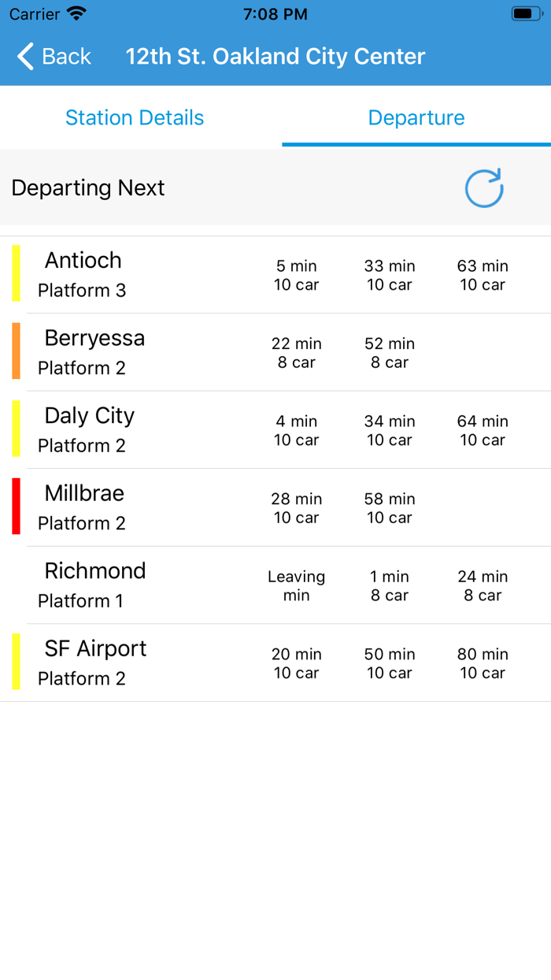Click the Richmond train Leaving indicator
The width and height of the screenshot is (551, 980).
[296, 585]
